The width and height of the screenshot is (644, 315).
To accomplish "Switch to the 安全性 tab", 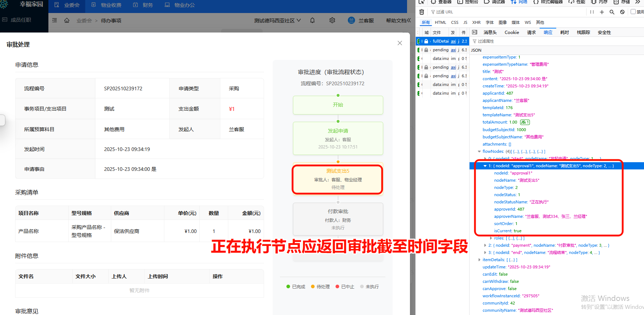I will (x=604, y=33).
